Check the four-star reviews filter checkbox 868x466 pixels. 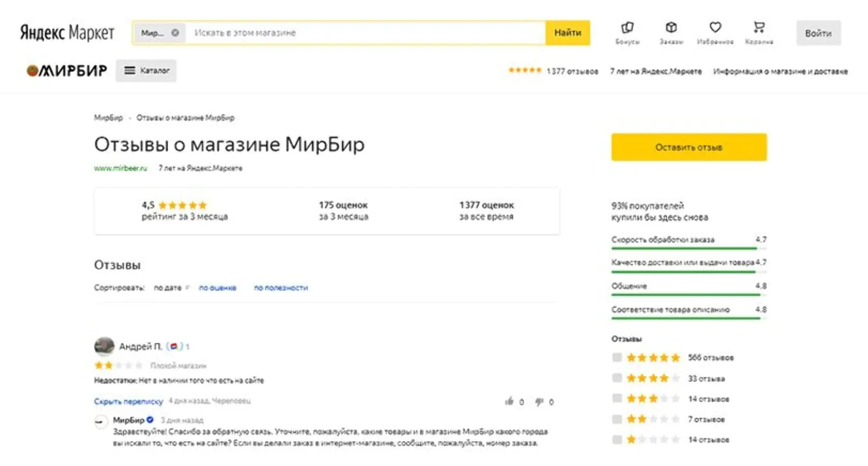pyautogui.click(x=617, y=378)
